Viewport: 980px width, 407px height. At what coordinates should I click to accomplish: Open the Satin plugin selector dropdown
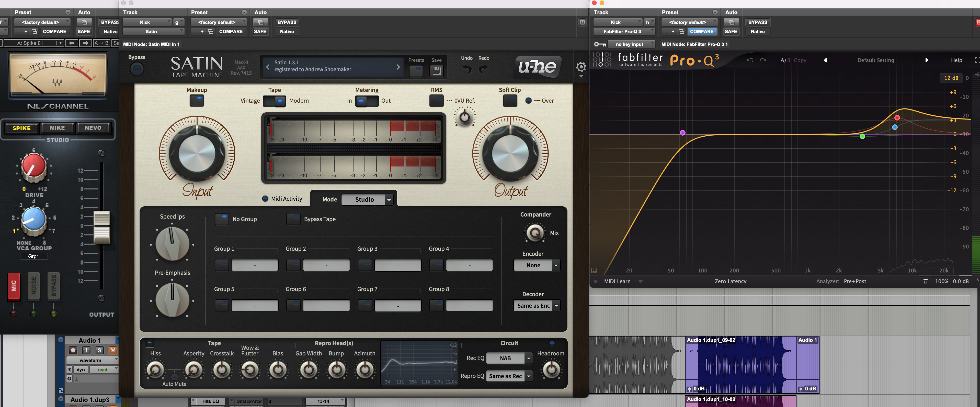click(153, 32)
